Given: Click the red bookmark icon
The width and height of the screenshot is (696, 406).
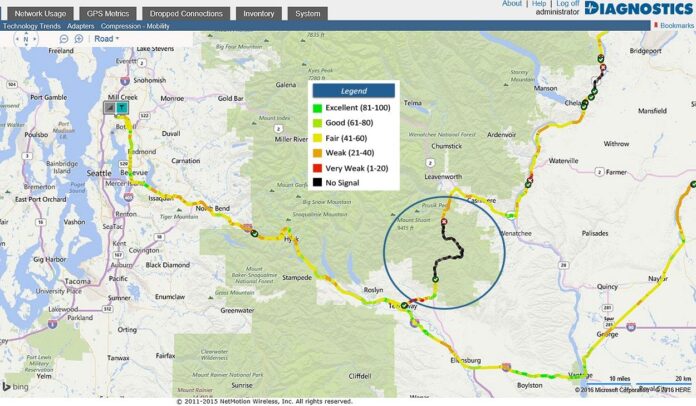Looking at the screenshot, I should tap(654, 25).
